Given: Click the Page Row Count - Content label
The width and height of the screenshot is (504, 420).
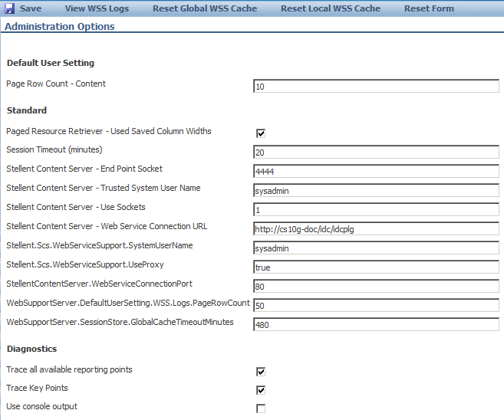Looking at the screenshot, I should (x=56, y=84).
